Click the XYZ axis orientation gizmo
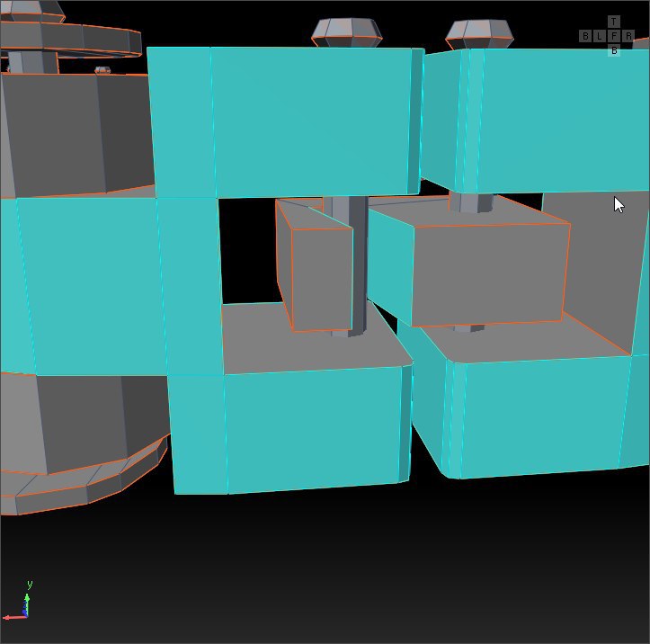 [19, 602]
